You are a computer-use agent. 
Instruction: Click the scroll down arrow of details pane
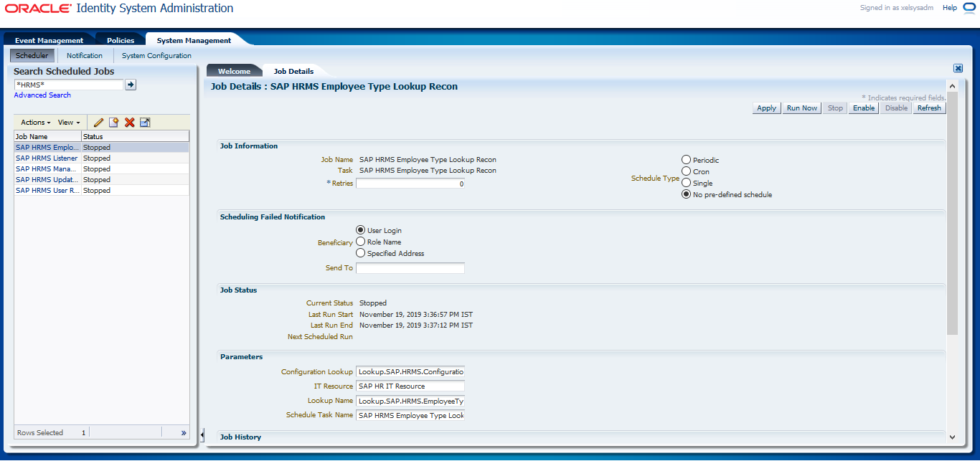pos(952,437)
